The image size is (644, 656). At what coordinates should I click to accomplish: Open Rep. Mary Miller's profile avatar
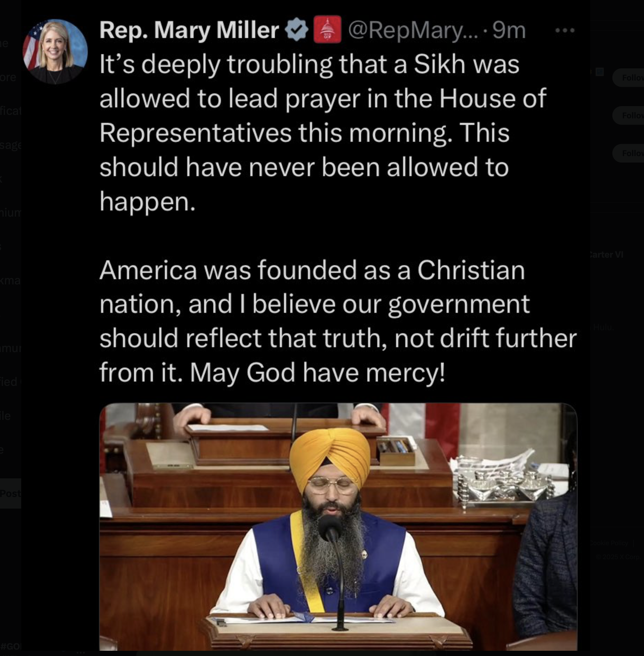[55, 51]
